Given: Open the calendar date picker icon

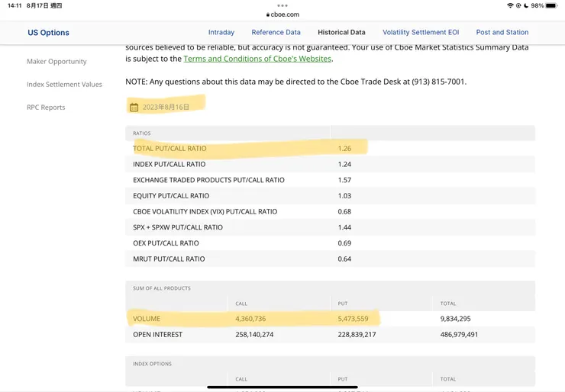Looking at the screenshot, I should pos(134,107).
